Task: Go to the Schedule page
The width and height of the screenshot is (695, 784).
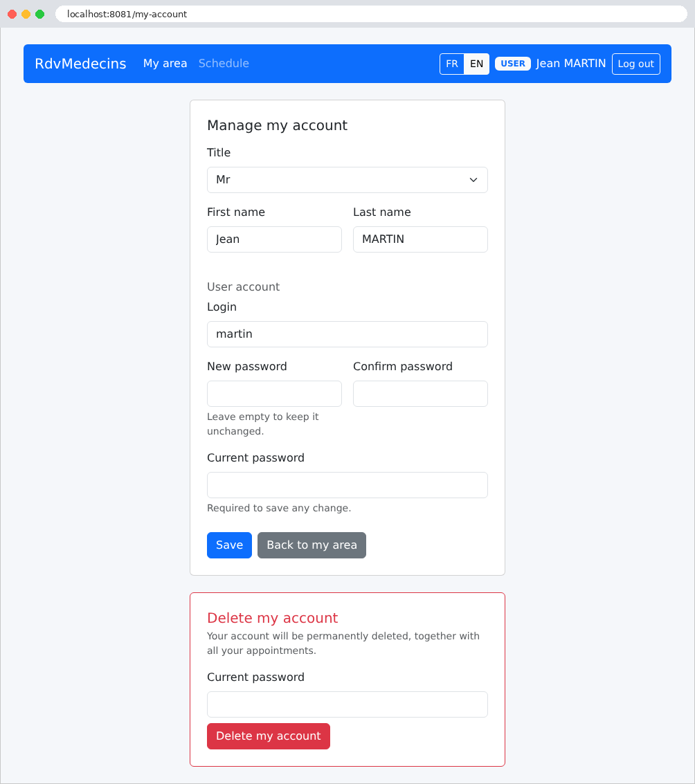Action: point(224,64)
